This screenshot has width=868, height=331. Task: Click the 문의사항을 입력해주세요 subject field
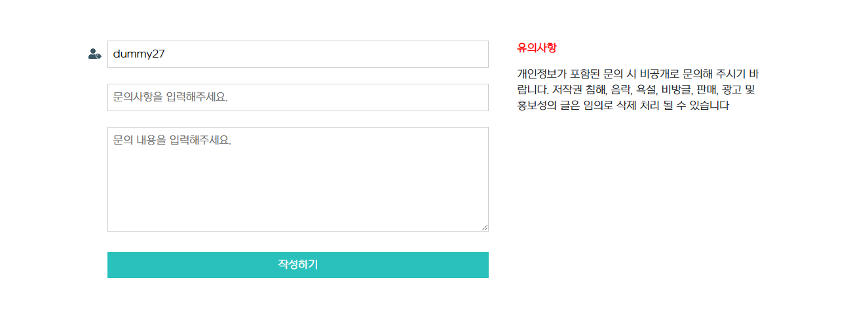297,97
